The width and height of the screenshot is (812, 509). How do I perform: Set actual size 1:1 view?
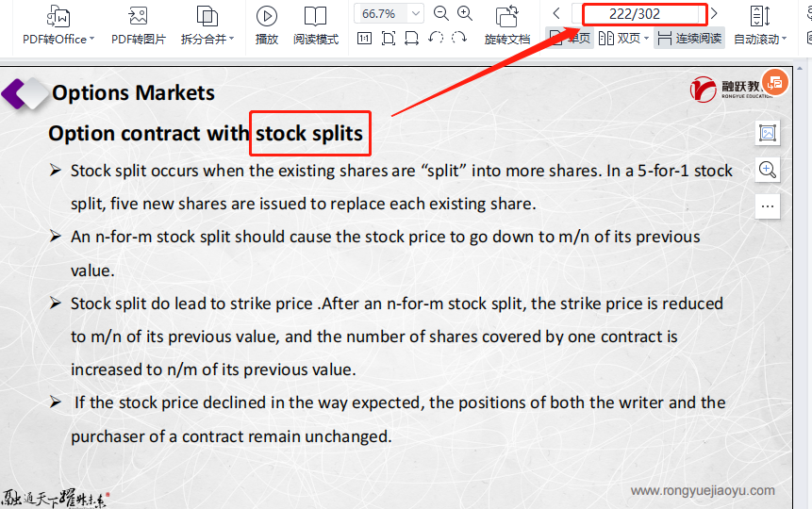[365, 39]
